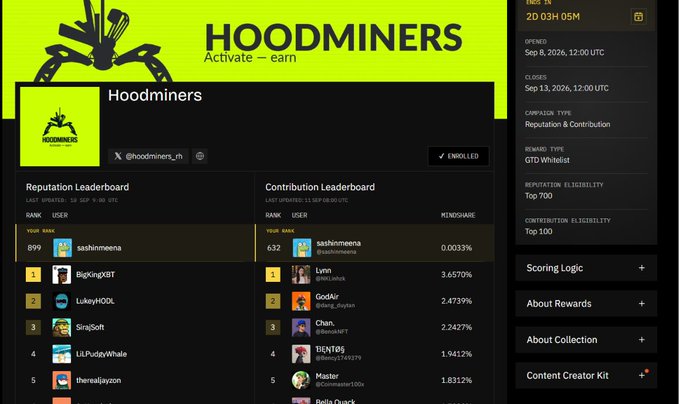Click BigKingXBT avatar
The height and width of the screenshot is (404, 679).
point(61,275)
